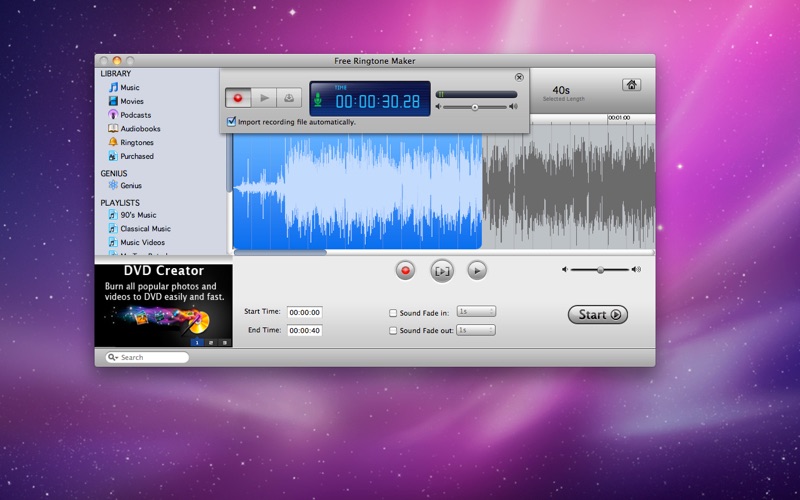Image resolution: width=800 pixels, height=500 pixels.
Task: Enable the Sound Fade out checkbox
Action: tap(393, 330)
